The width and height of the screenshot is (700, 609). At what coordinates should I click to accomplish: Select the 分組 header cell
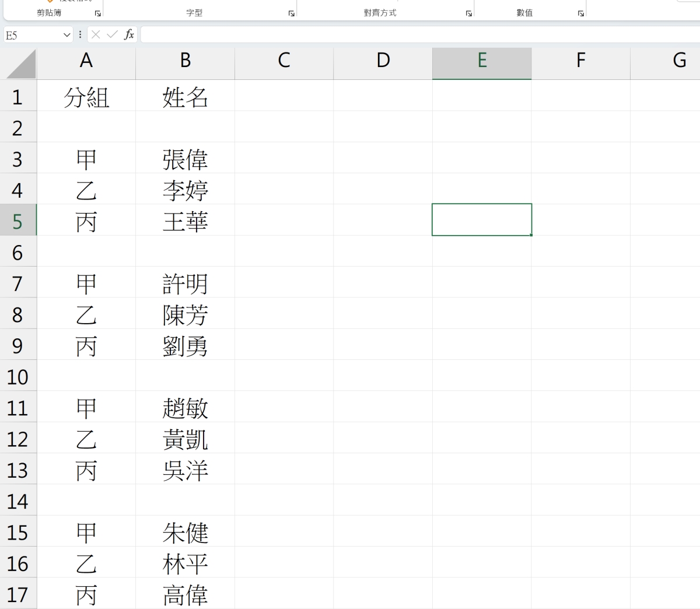[x=86, y=97]
